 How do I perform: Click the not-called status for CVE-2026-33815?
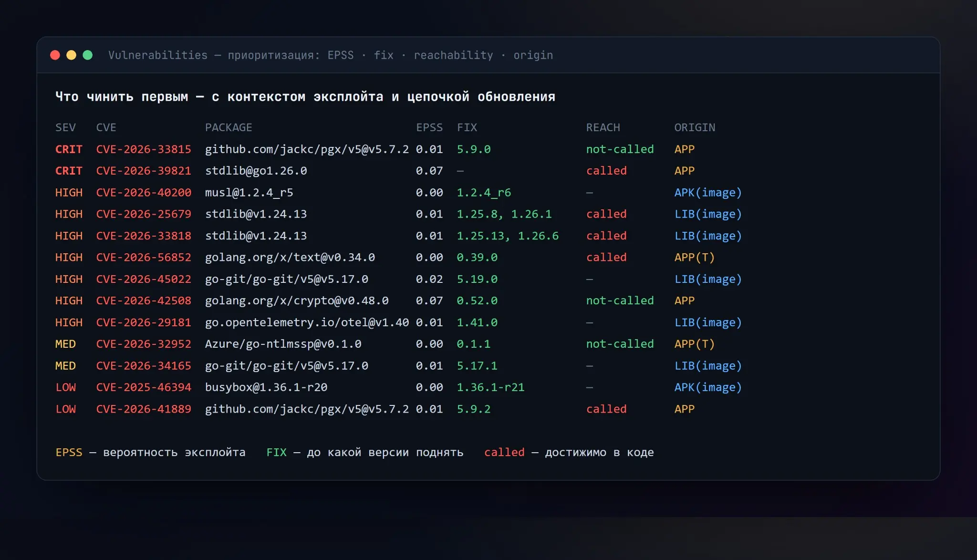tap(620, 149)
